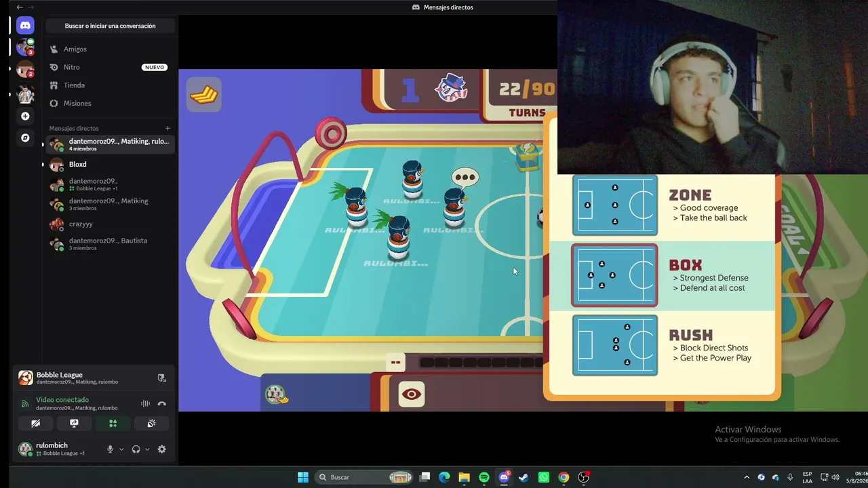Open the Discover servers compass icon

[25, 138]
